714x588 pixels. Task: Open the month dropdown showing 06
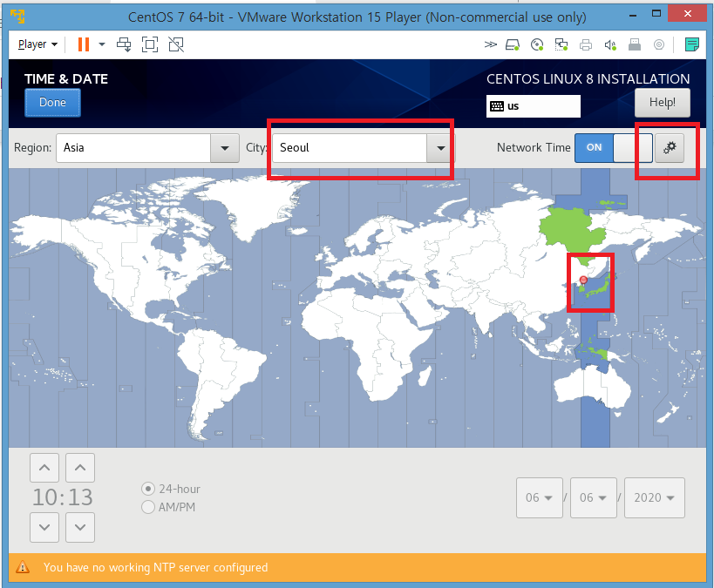point(539,498)
